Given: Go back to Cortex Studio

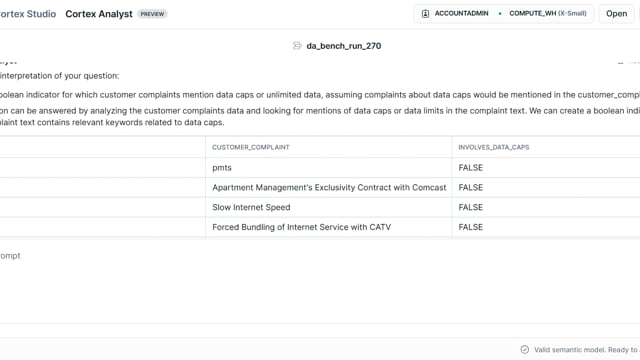Looking at the screenshot, I should pyautogui.click(x=28, y=14).
